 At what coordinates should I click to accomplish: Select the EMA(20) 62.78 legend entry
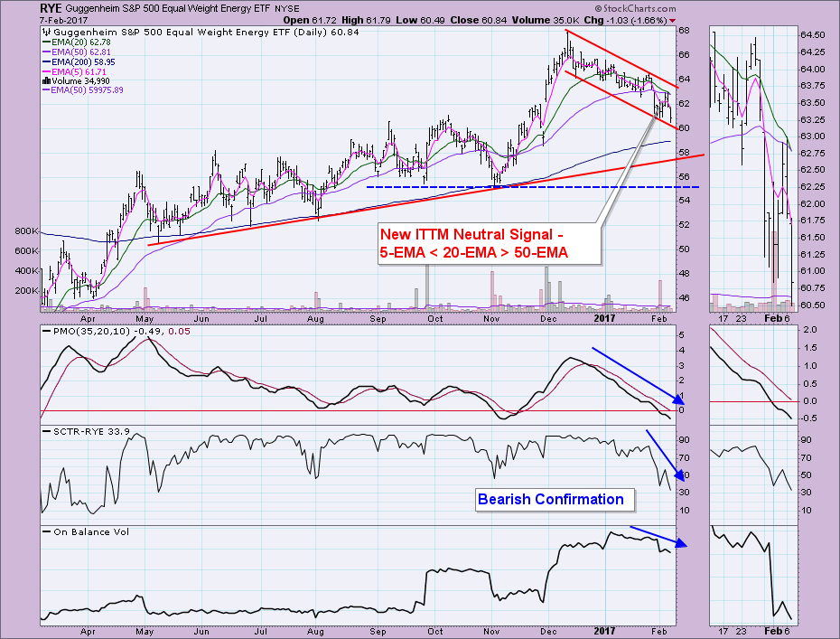point(77,42)
